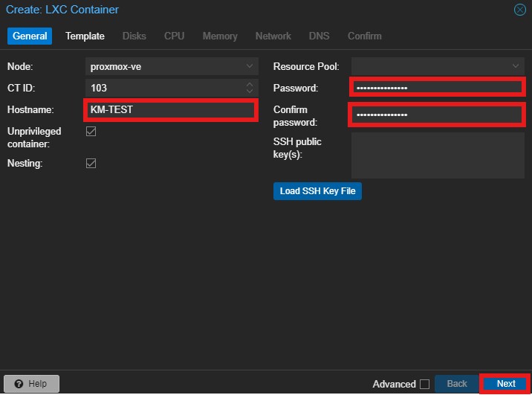Focus the SSH public key text area

pyautogui.click(x=438, y=155)
